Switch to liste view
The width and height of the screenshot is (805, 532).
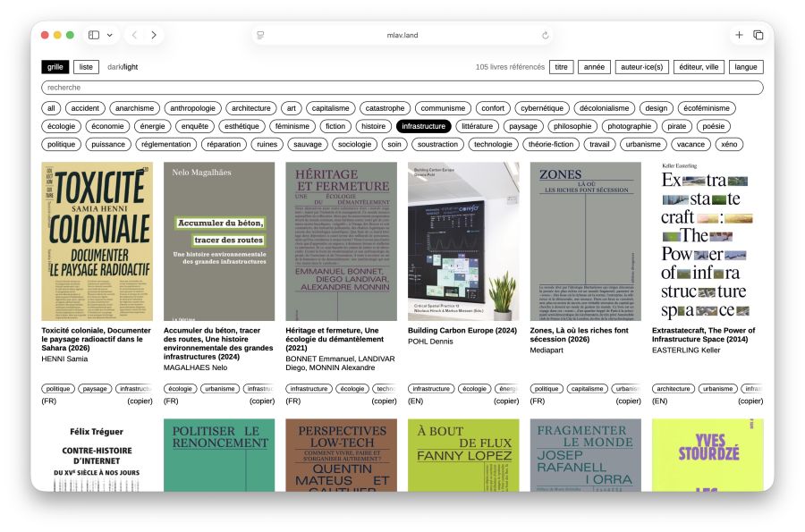point(86,67)
